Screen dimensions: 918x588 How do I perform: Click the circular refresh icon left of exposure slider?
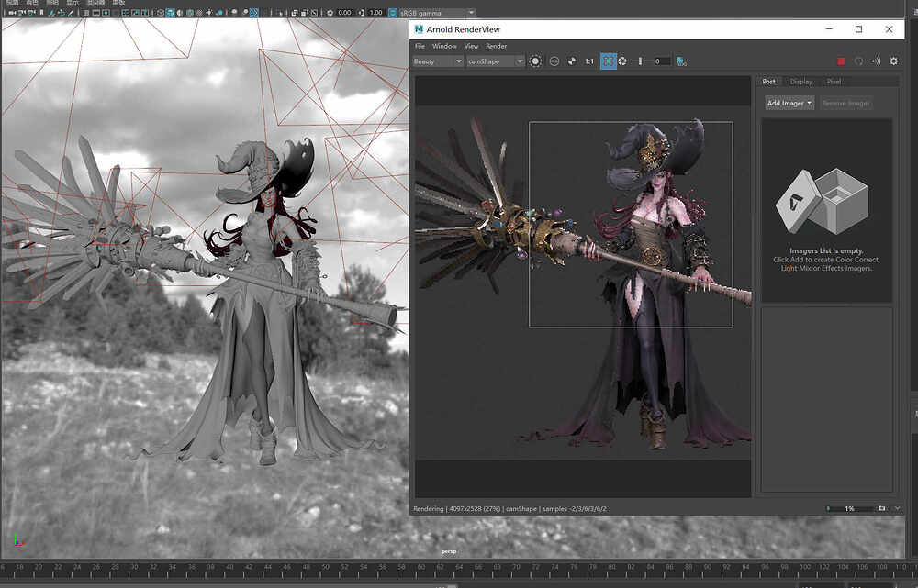click(x=622, y=61)
